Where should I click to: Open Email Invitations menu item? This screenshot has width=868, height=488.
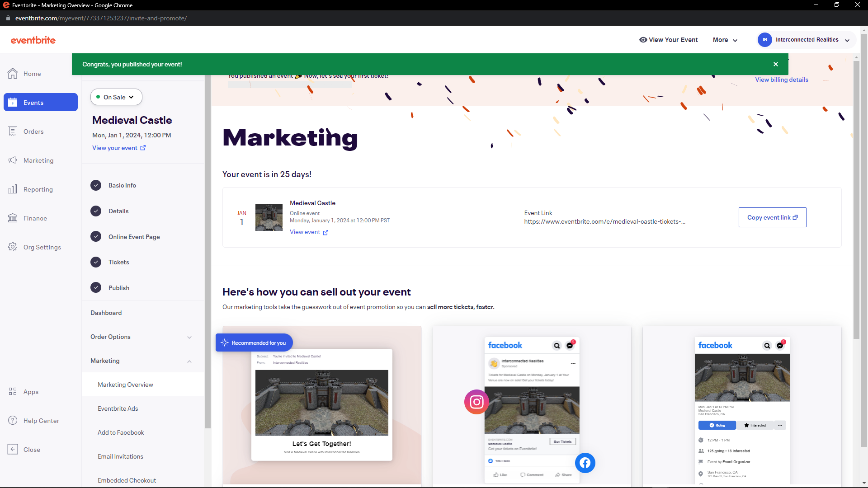click(x=120, y=456)
